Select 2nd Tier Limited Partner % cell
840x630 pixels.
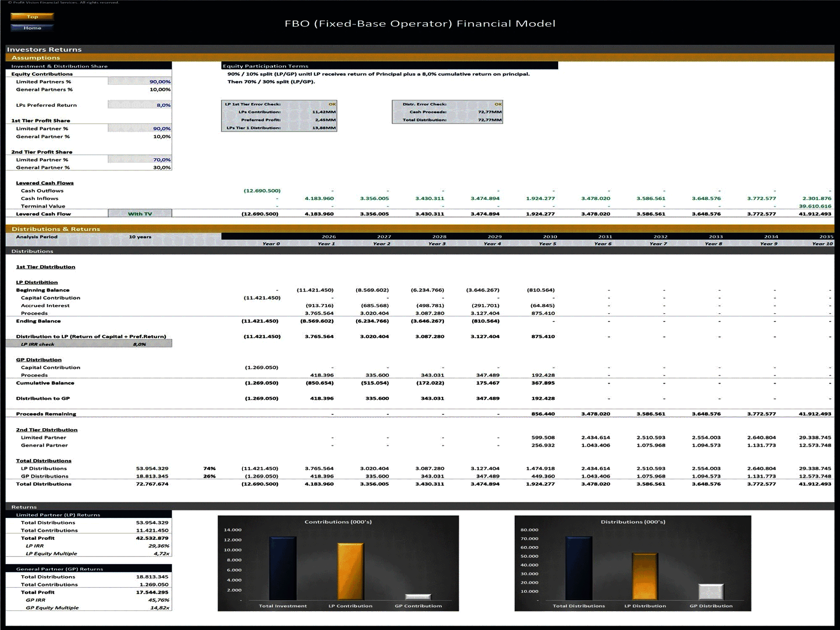click(x=140, y=160)
